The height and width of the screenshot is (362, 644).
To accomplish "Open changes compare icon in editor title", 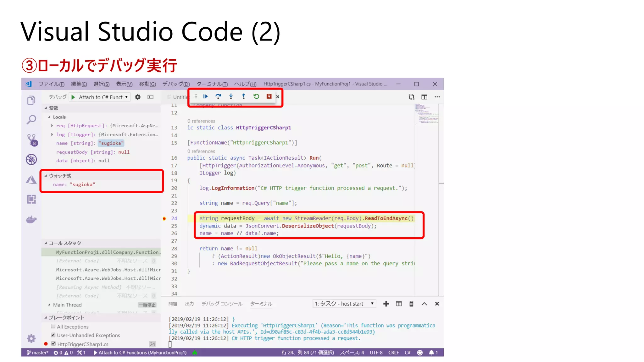I will [412, 97].
